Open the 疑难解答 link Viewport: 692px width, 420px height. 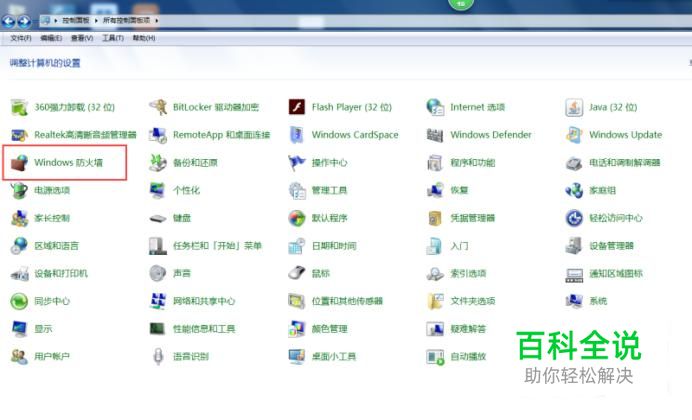(468, 329)
